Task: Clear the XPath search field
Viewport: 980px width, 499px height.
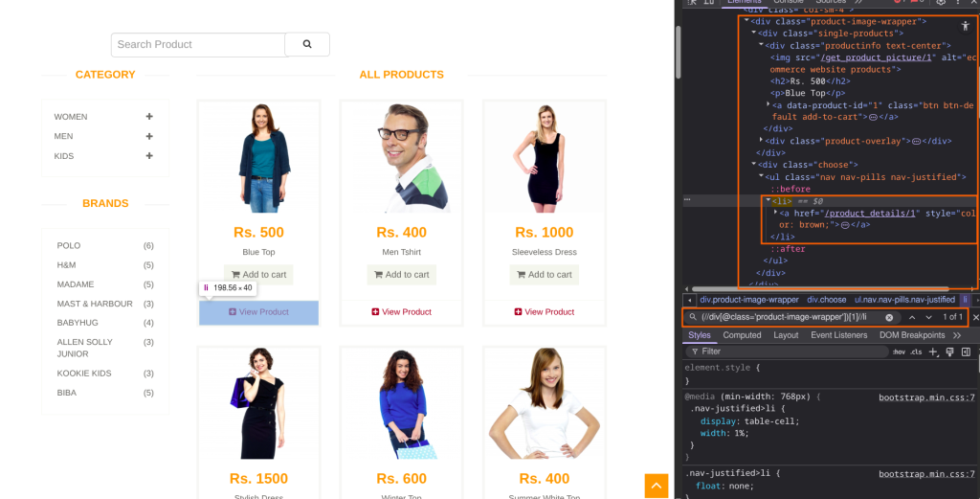Action: (x=889, y=317)
